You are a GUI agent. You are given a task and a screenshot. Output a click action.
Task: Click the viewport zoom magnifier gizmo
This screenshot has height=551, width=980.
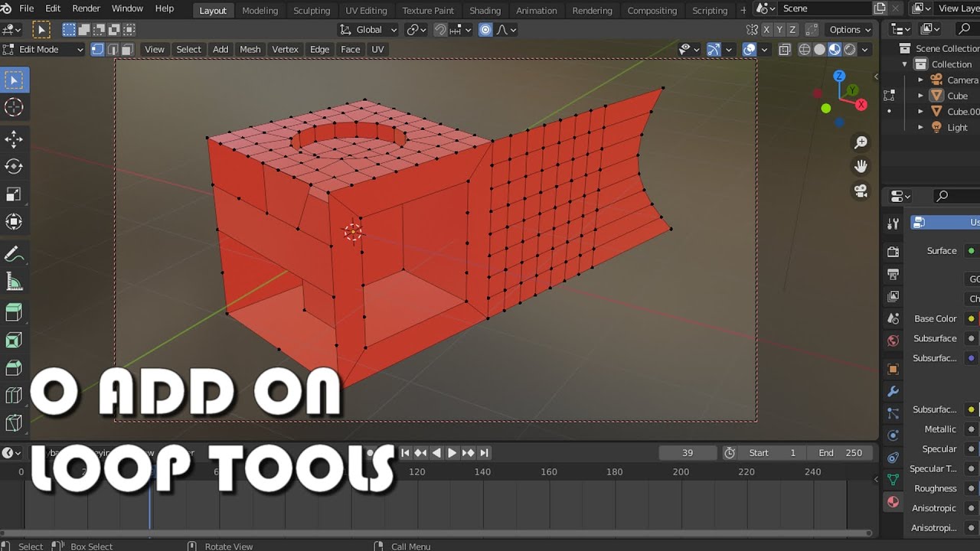point(861,143)
